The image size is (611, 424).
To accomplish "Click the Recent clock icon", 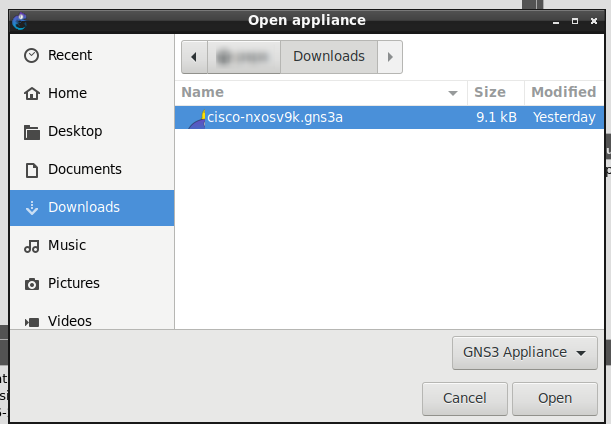I will pos(32,56).
